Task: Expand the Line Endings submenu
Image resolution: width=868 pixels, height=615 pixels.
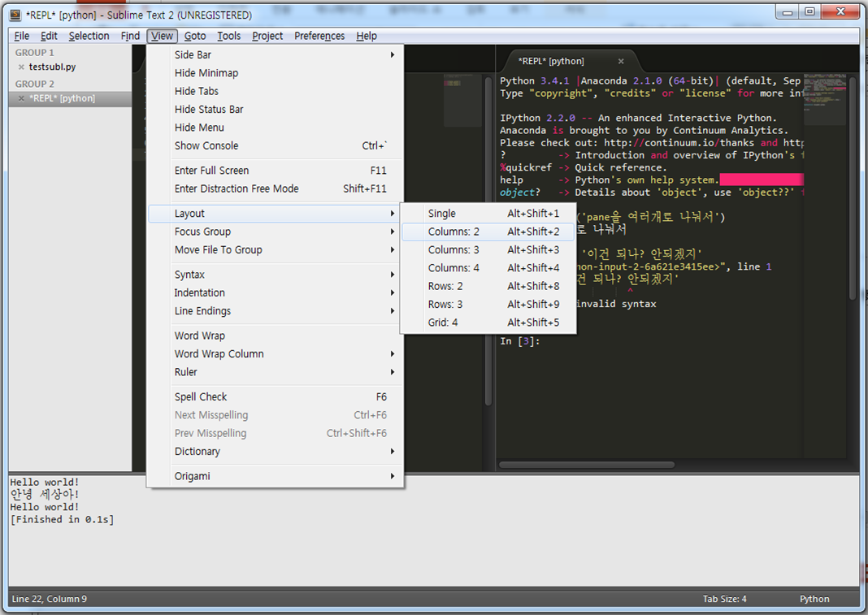Action: [x=276, y=311]
